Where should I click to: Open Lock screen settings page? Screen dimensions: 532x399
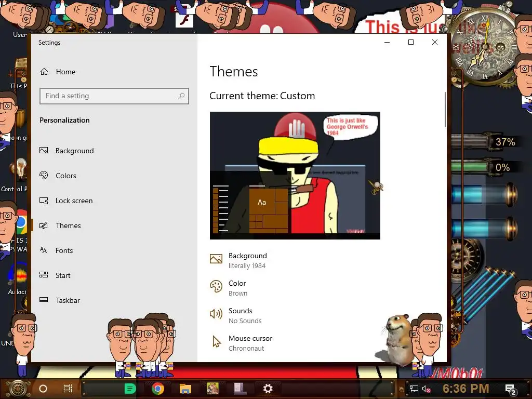click(x=66, y=201)
